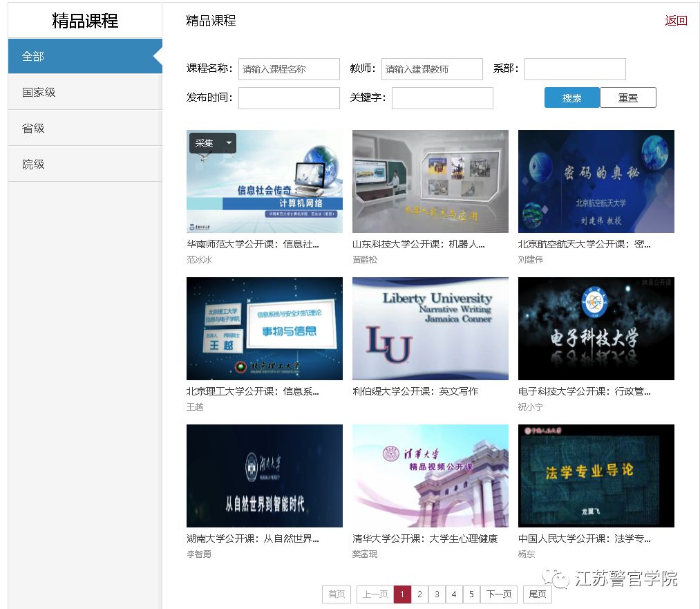This screenshot has width=700, height=609.
Task: Click teacher name 范冰冰
Action: [x=199, y=259]
